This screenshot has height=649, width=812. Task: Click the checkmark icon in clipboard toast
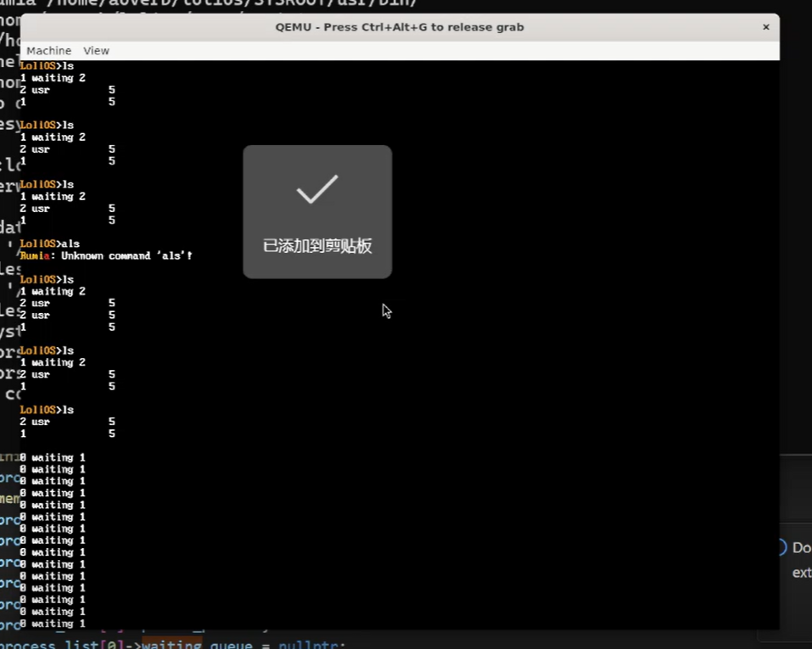317,189
